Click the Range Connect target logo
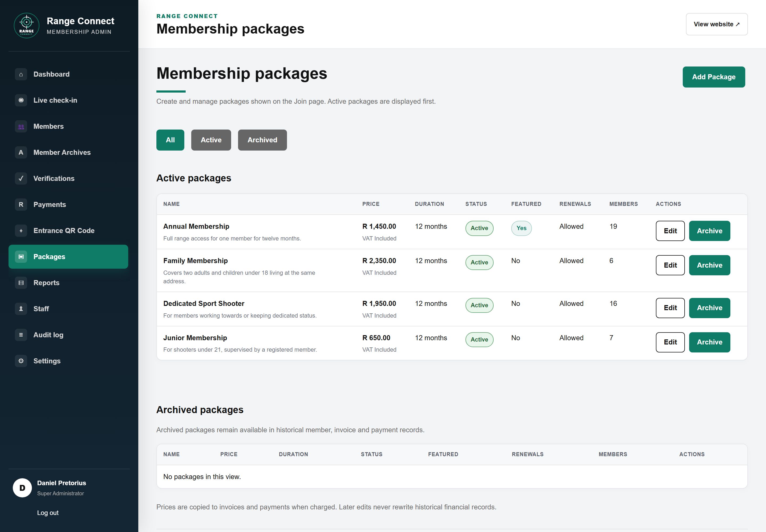This screenshot has height=532, width=766. click(26, 26)
